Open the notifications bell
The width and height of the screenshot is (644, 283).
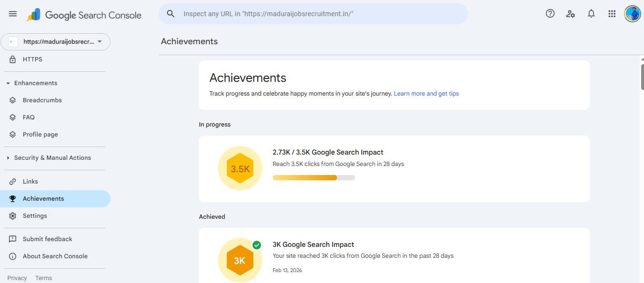pos(591,14)
